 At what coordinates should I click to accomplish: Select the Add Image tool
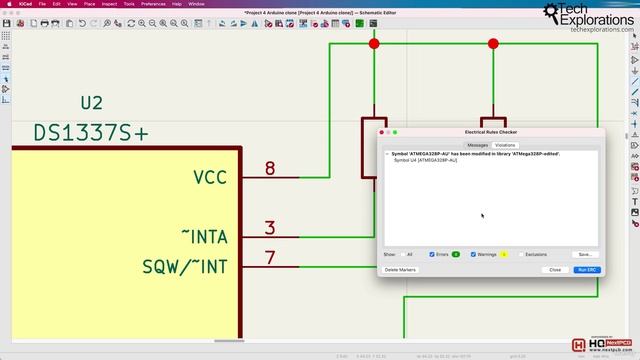635,212
